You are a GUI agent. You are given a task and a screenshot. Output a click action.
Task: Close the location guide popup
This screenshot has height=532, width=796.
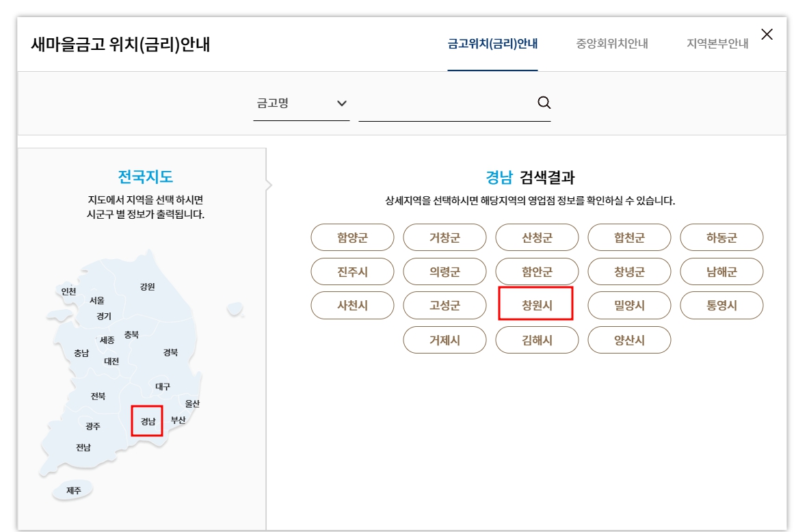767,34
